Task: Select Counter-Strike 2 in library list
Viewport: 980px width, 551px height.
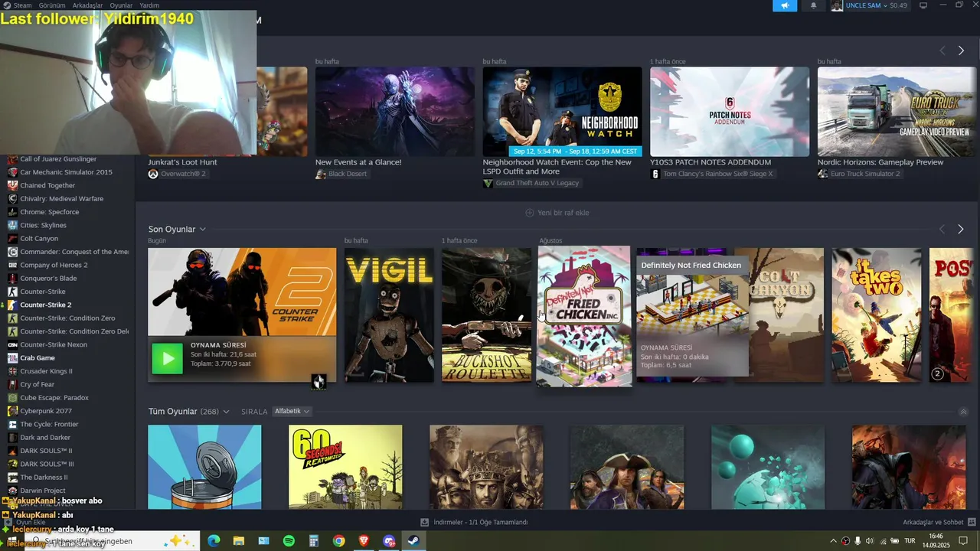Action: coord(45,305)
